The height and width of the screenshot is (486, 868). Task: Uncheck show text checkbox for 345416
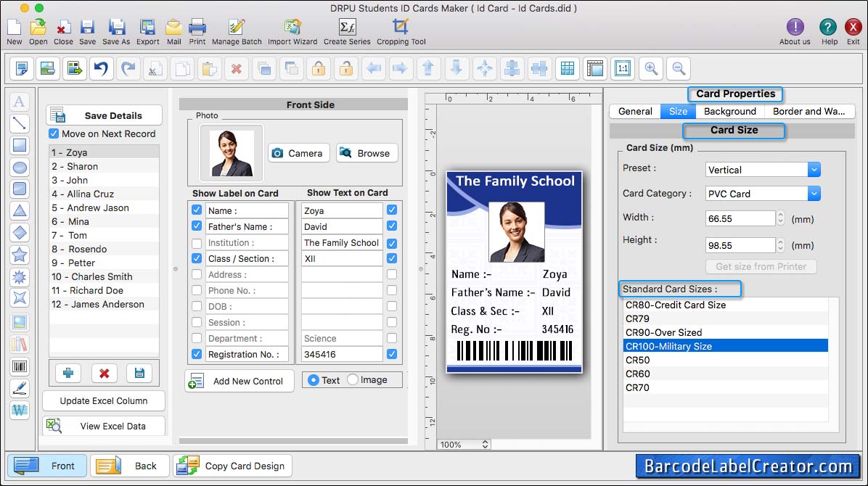[x=392, y=354]
